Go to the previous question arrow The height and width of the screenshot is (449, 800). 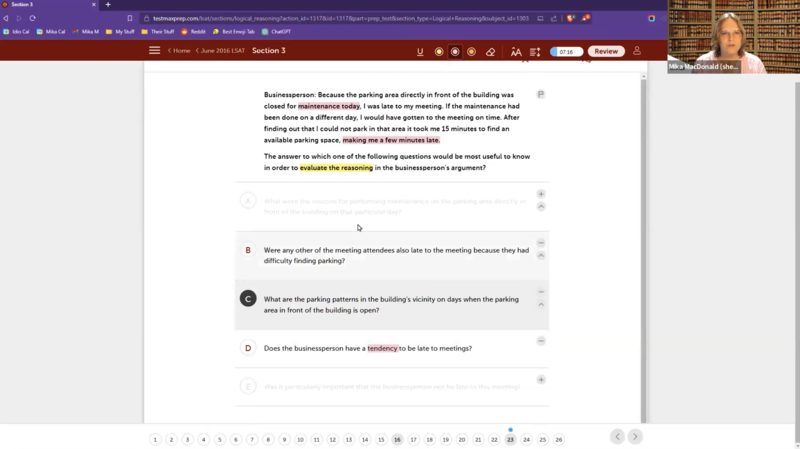click(x=617, y=436)
